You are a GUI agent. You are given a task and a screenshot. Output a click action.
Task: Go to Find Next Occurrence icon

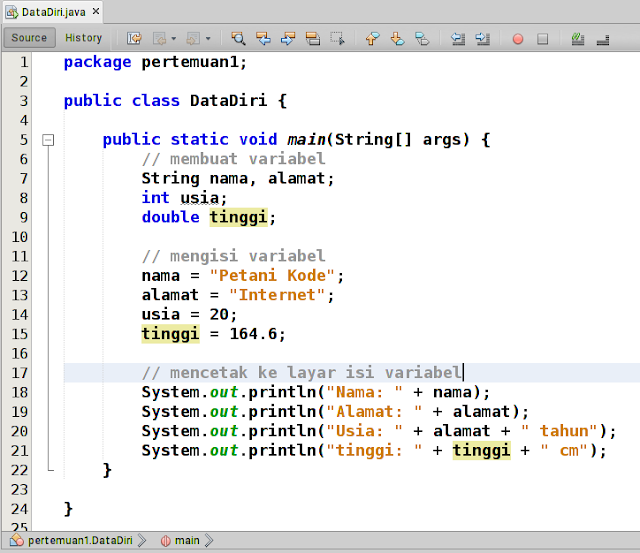click(288, 38)
